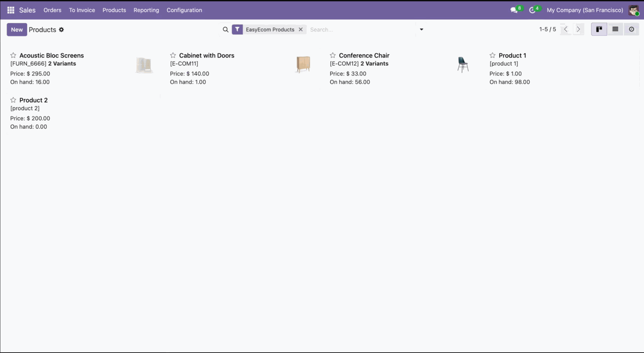Click "On hand: 16.00" text

(x=30, y=82)
